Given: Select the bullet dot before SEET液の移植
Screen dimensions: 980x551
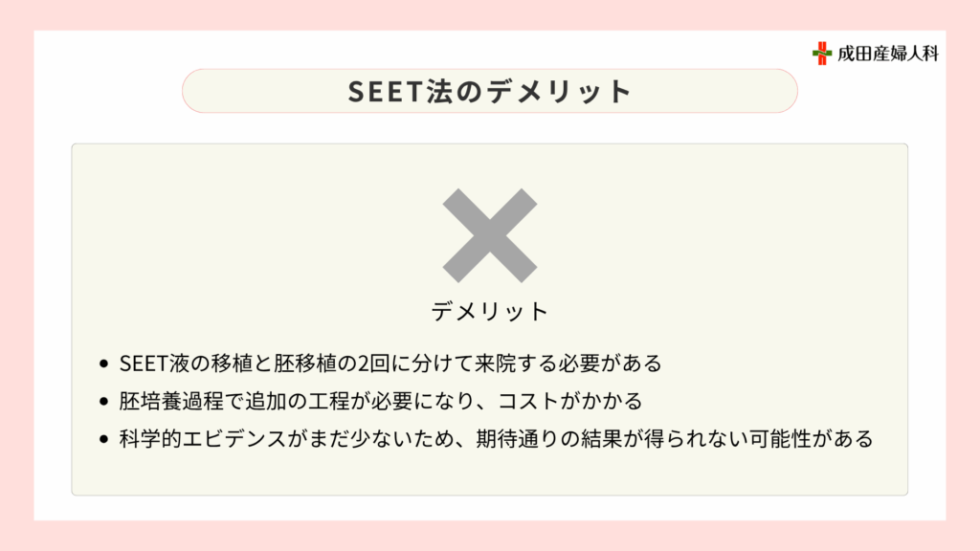Looking at the screenshot, I should click(x=103, y=364).
